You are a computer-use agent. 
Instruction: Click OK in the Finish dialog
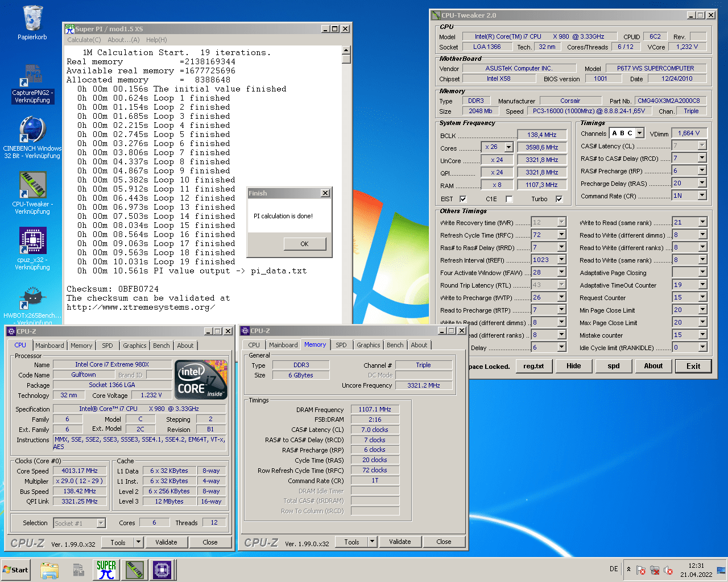pyautogui.click(x=305, y=244)
